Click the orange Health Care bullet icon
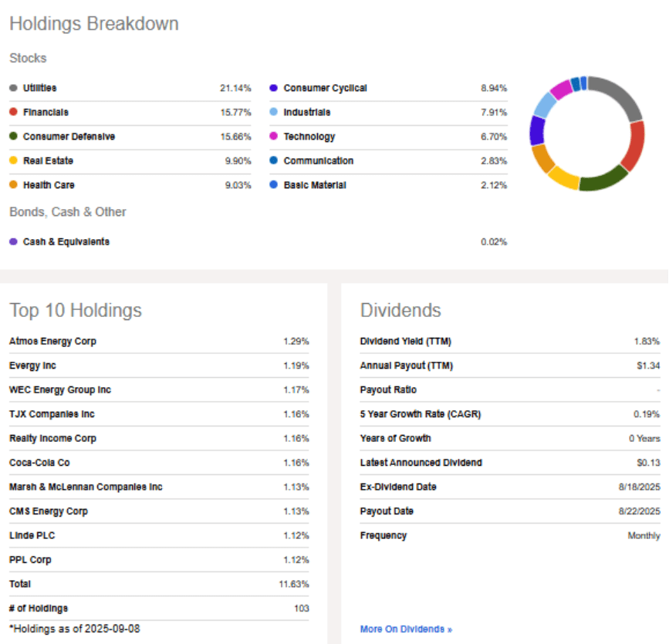 click(x=12, y=185)
